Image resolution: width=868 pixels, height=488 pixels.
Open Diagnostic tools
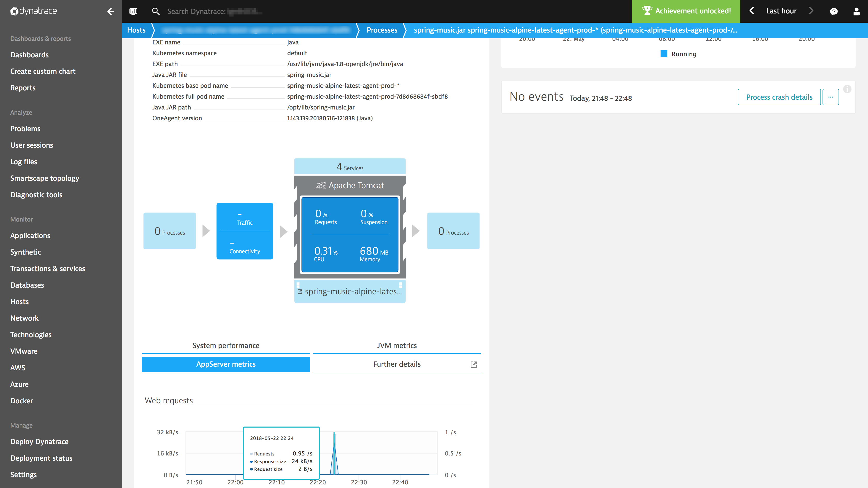point(36,195)
